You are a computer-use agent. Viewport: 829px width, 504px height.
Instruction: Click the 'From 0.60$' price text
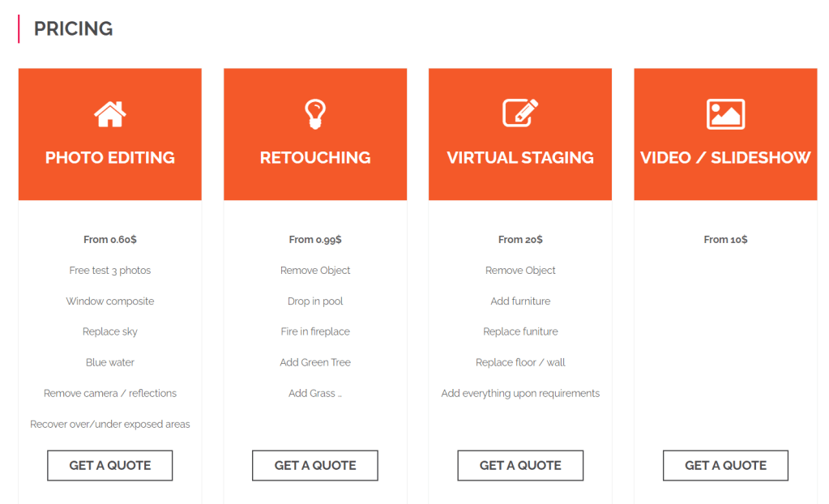point(110,240)
